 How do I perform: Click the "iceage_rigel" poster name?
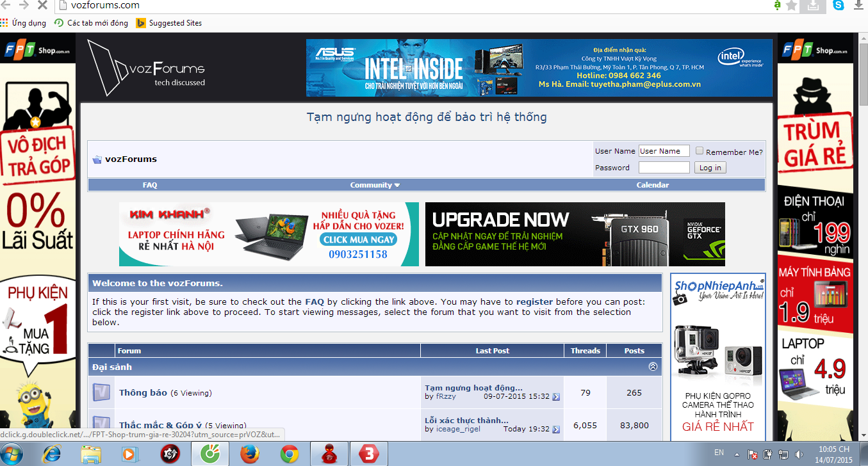click(458, 430)
